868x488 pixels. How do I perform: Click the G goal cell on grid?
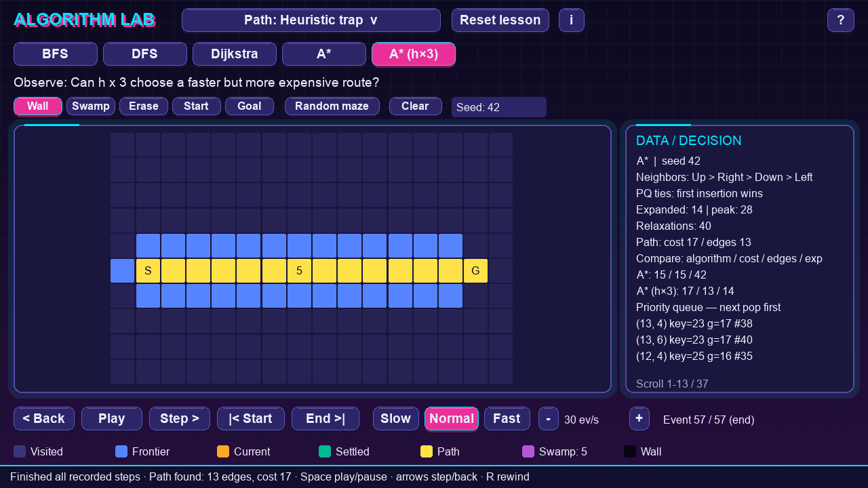475,271
